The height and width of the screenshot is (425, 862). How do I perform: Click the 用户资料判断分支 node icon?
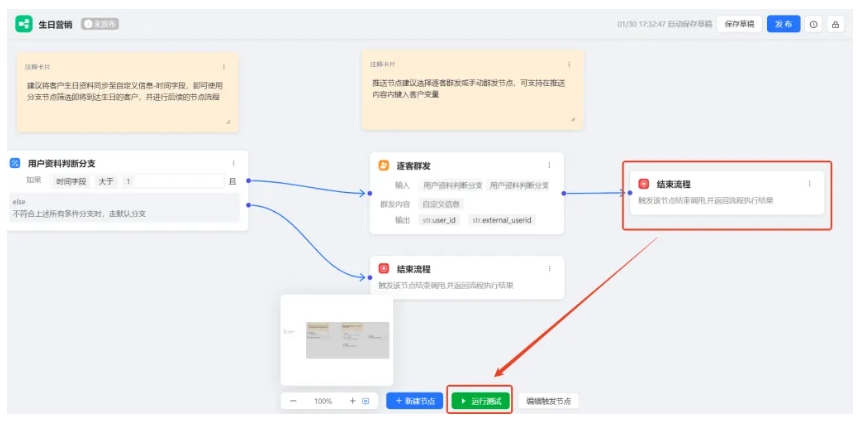click(x=15, y=163)
